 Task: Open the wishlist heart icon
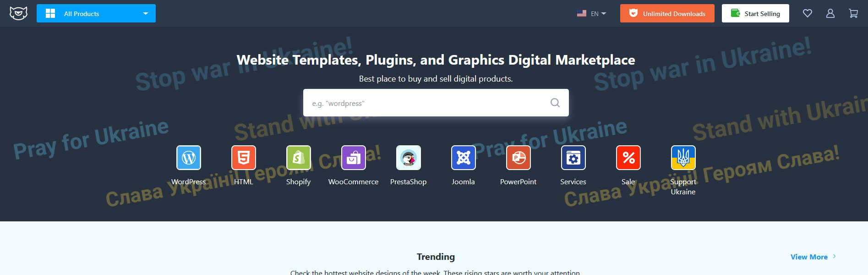(808, 13)
